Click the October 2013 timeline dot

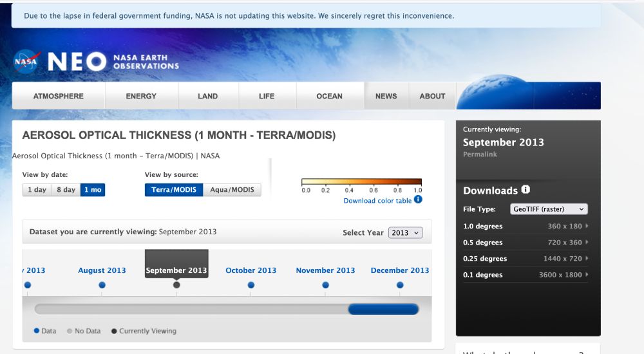[x=251, y=285]
